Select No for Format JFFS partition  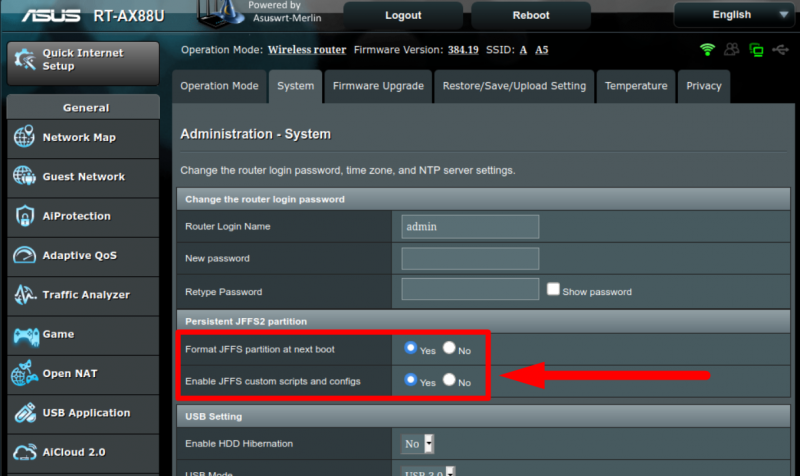(x=450, y=349)
